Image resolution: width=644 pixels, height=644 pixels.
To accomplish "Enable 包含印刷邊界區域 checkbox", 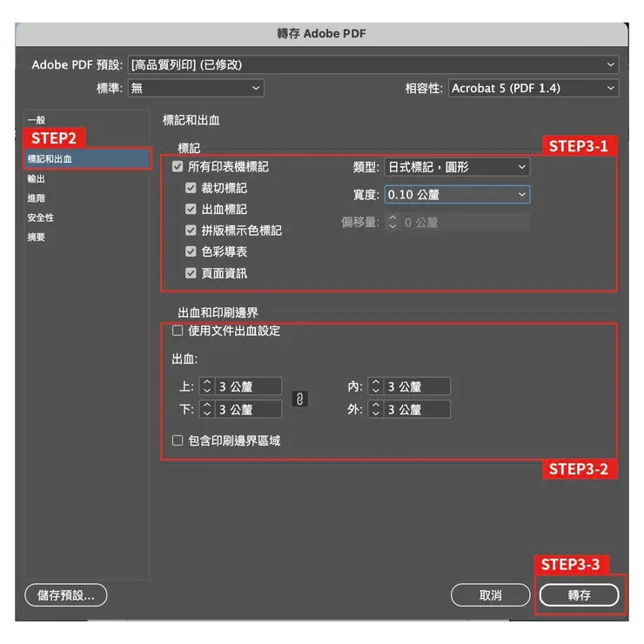I will click(178, 440).
